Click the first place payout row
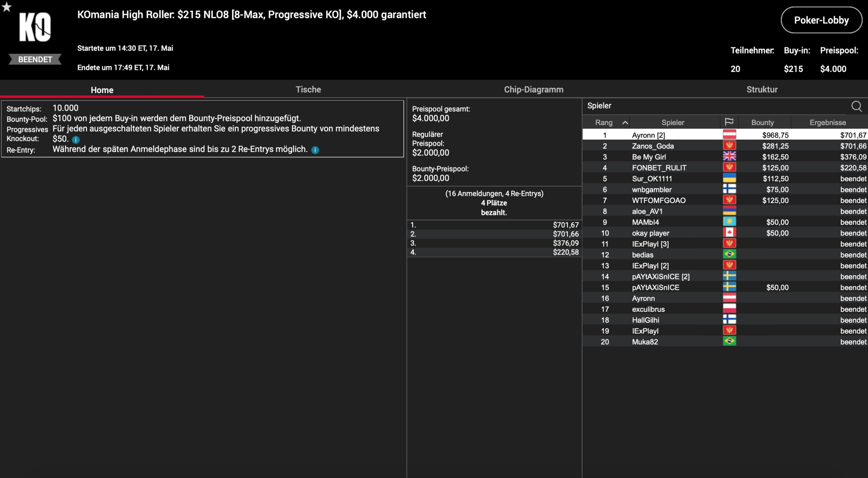Viewport: 868px width, 478px height. [494, 225]
